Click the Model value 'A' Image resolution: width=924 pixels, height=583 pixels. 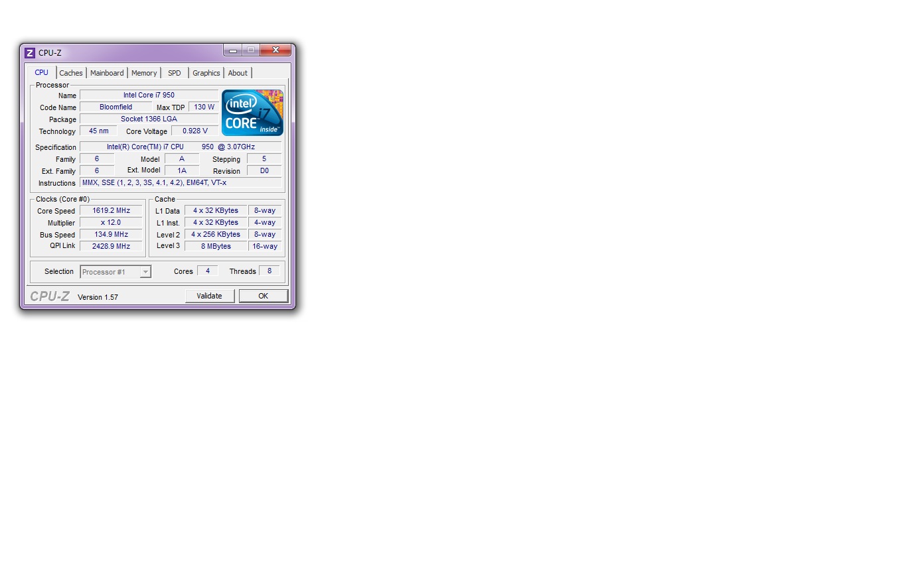click(x=182, y=159)
